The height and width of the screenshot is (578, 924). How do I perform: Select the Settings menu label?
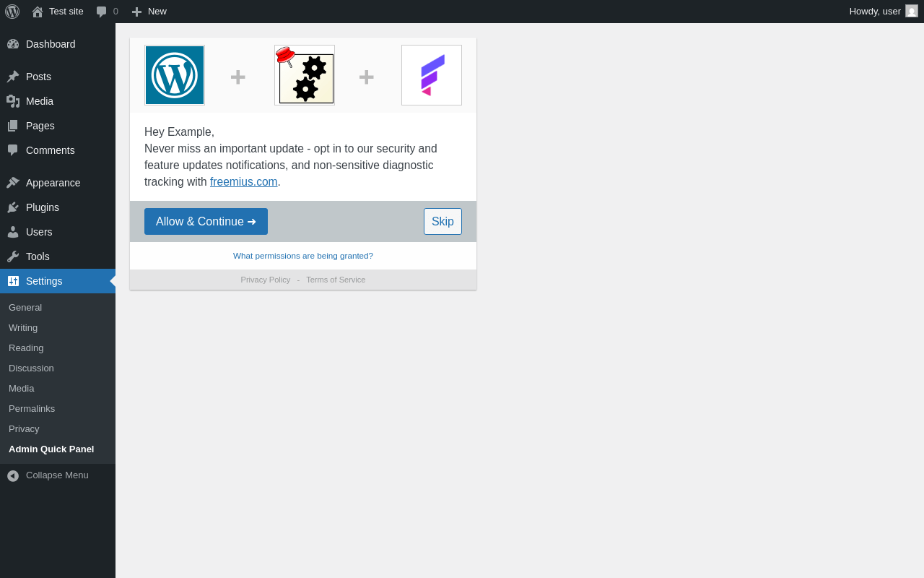(44, 281)
